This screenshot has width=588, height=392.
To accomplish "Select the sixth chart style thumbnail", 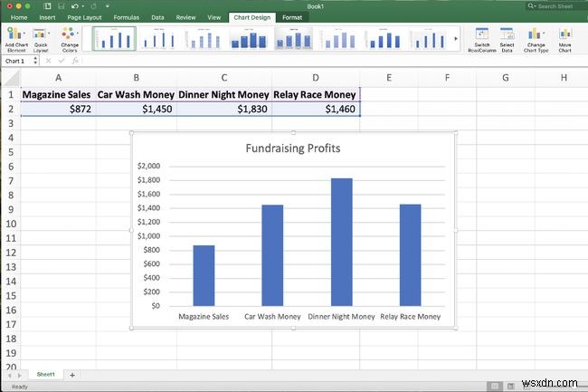I will 338,39.
